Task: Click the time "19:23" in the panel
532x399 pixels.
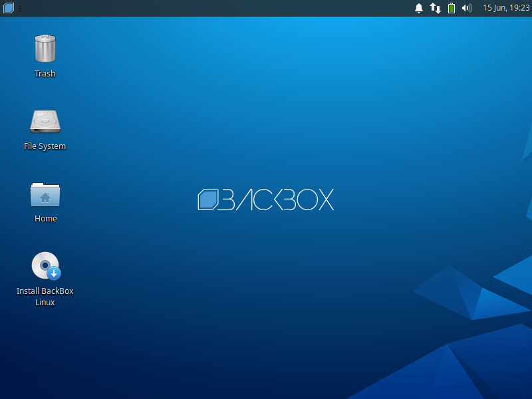Action: tap(519, 8)
